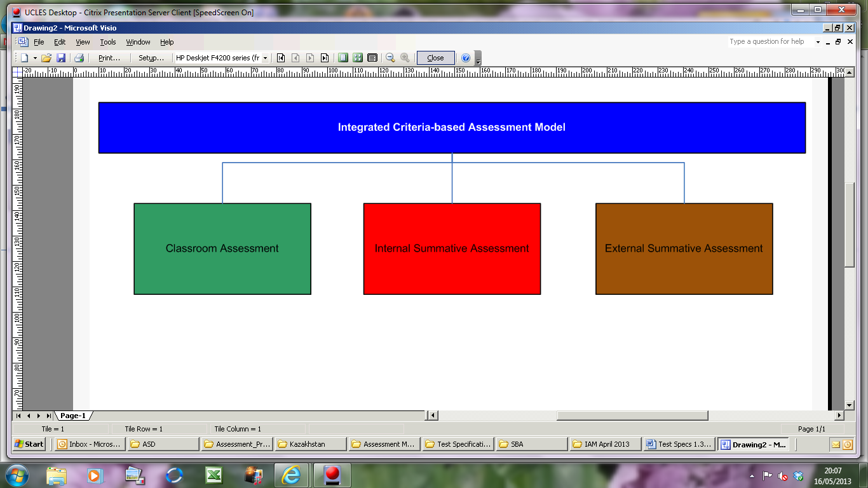The height and width of the screenshot is (488, 868).
Task: Open the Edit menu
Action: tap(60, 42)
